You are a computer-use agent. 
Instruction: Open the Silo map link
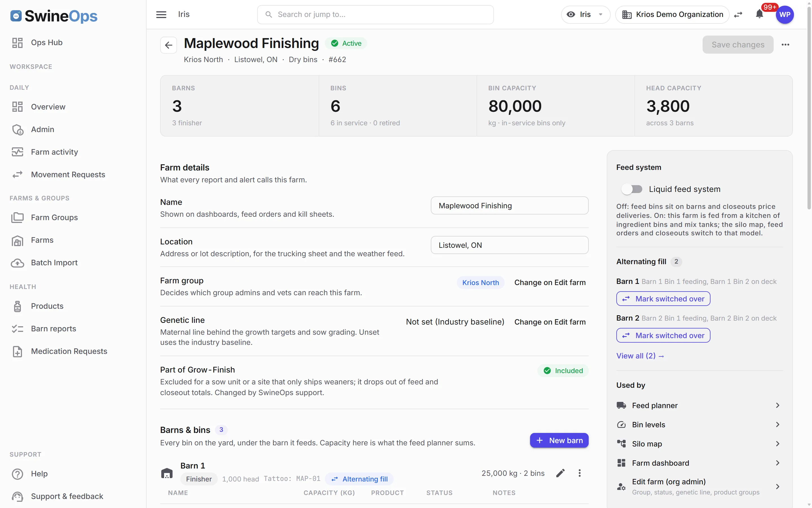point(699,444)
